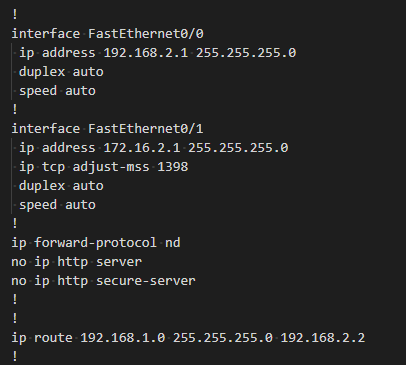Viewport: 406px width, 365px height.
Task: Click the route's 255.255.255.0 mask
Action: [x=223, y=338]
